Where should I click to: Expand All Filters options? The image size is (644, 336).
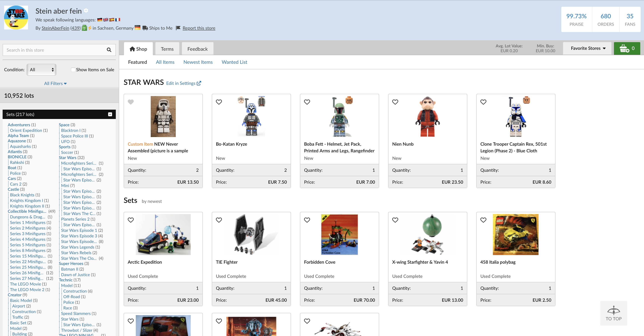(55, 83)
